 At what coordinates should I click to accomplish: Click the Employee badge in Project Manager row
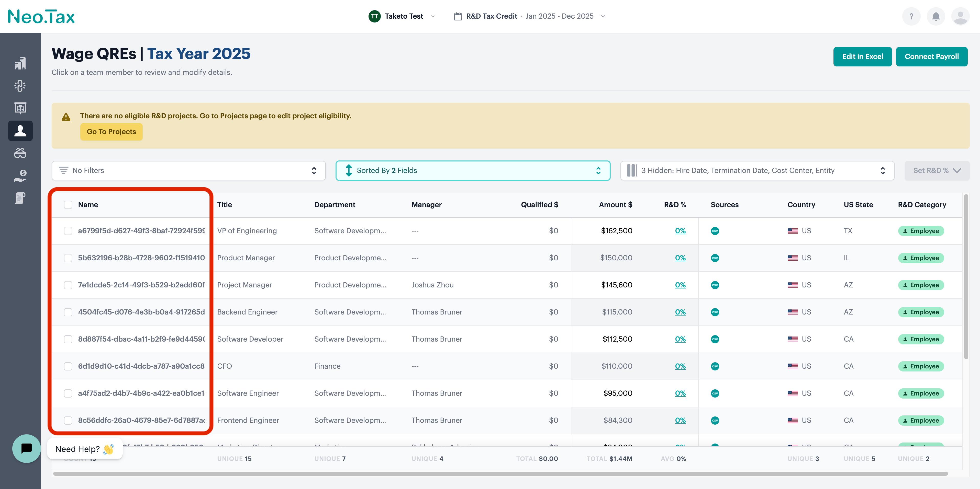(x=921, y=285)
